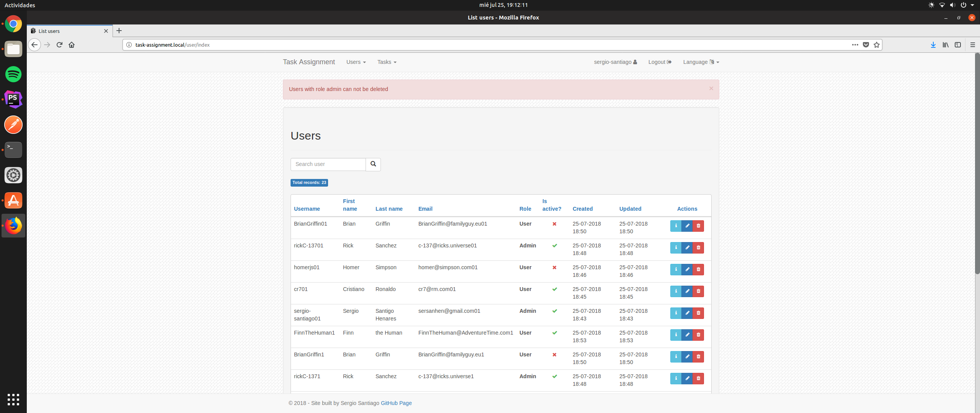Click delete trash icon for FinnTheHuman1
This screenshot has height=413, width=980.
click(698, 335)
